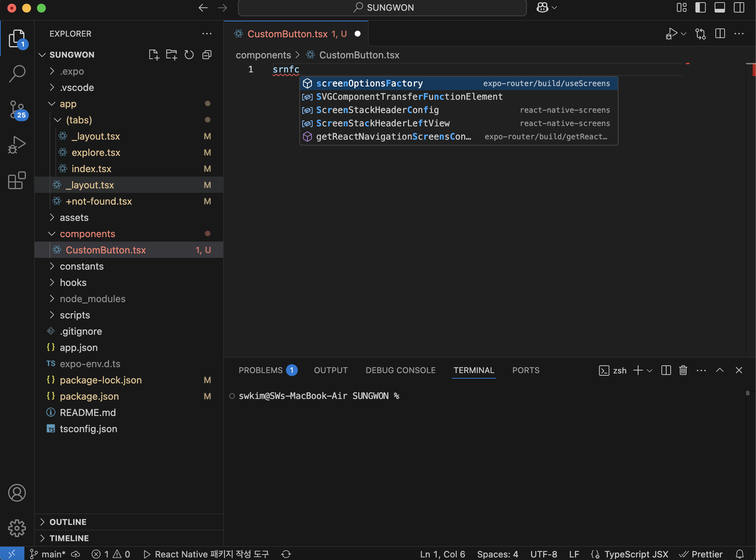Click the errors and warnings status item
Viewport: 756px width, 560px height.
click(x=111, y=554)
